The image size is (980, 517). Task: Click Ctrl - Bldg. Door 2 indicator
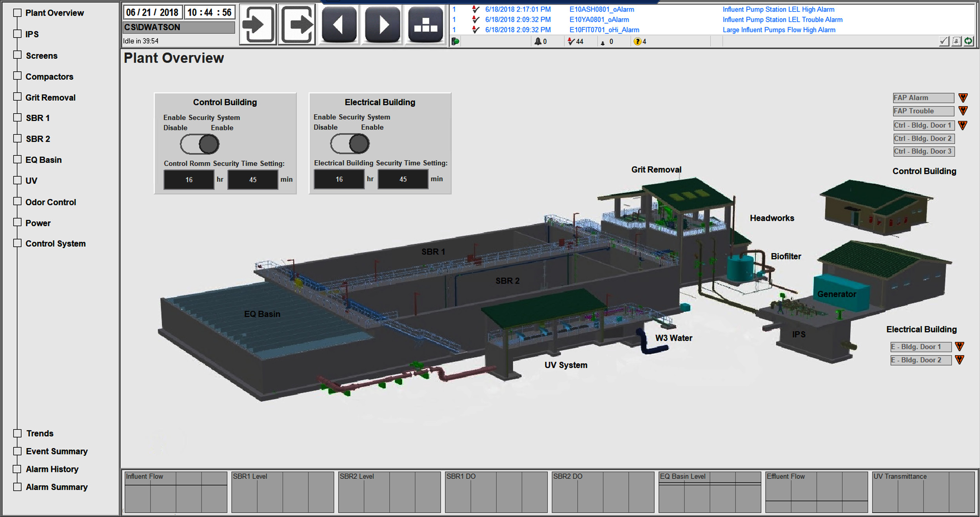click(x=924, y=139)
